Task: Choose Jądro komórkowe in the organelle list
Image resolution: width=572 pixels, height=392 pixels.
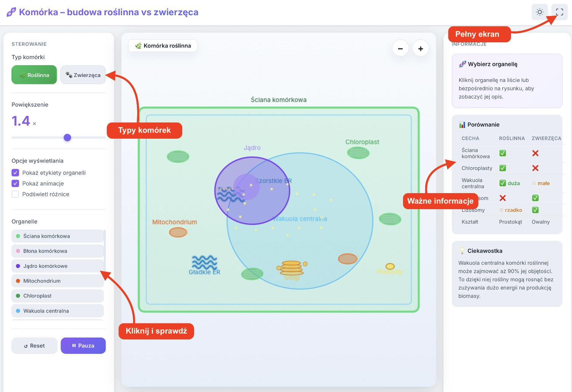Action: point(57,266)
